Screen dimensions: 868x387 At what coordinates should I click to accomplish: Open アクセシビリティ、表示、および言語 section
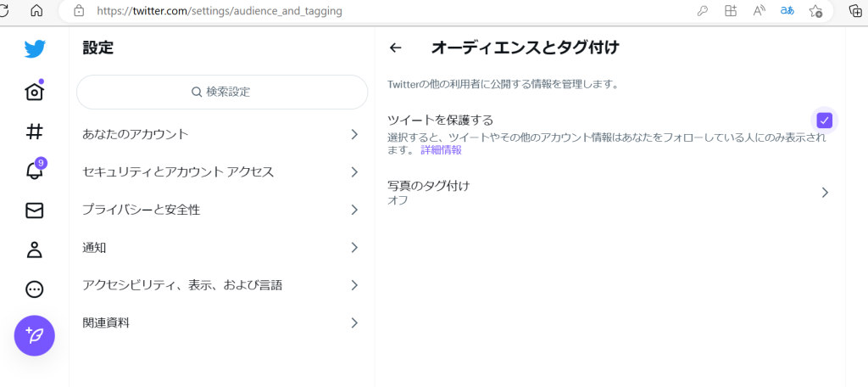(x=222, y=285)
